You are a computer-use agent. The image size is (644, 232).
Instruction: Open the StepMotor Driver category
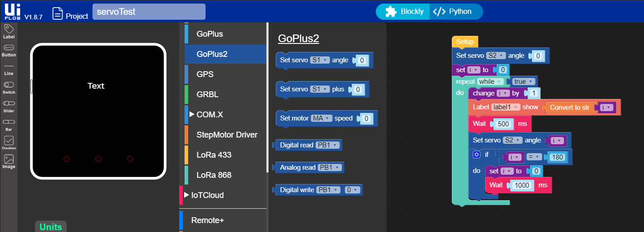tap(225, 135)
